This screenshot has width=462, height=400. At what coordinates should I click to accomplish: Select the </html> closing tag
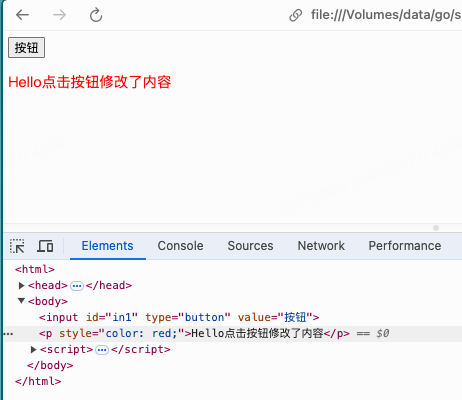click(x=38, y=381)
